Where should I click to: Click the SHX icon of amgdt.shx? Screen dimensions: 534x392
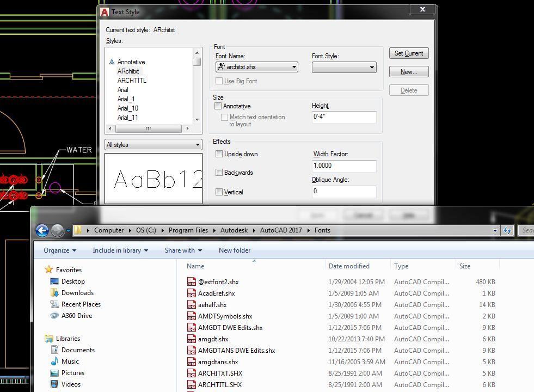click(192, 339)
